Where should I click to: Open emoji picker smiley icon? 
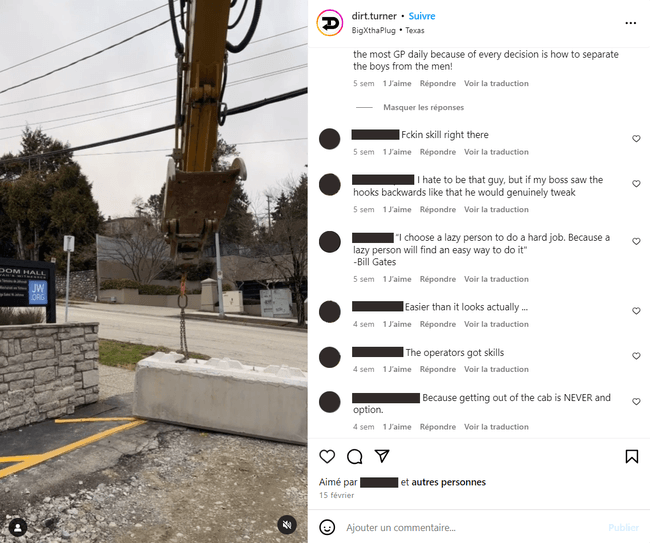click(x=327, y=527)
